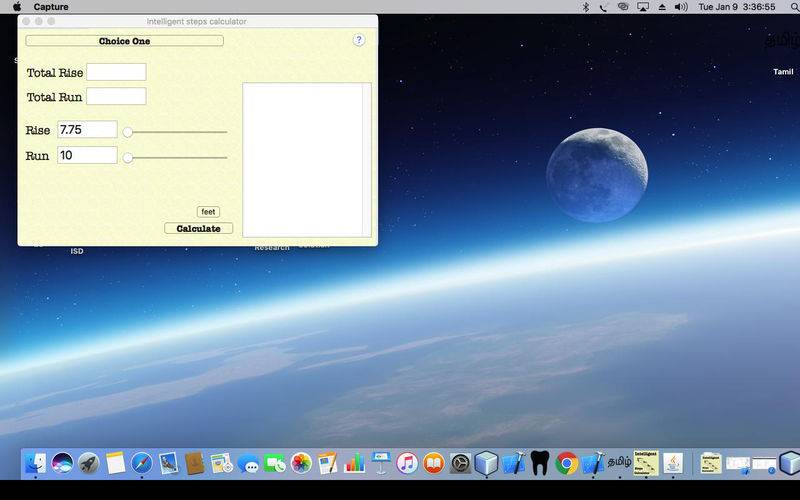Focus the Total Run input field
Viewport: 800px width, 500px height.
[116, 96]
